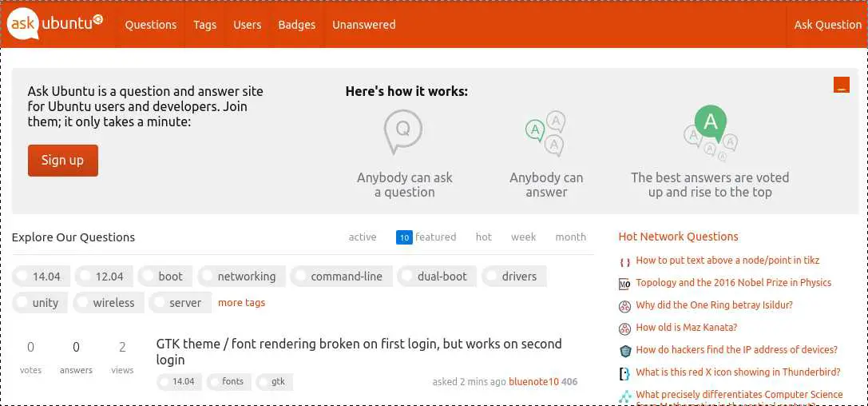Click the Sign up button
The width and height of the screenshot is (868, 406).
click(62, 161)
